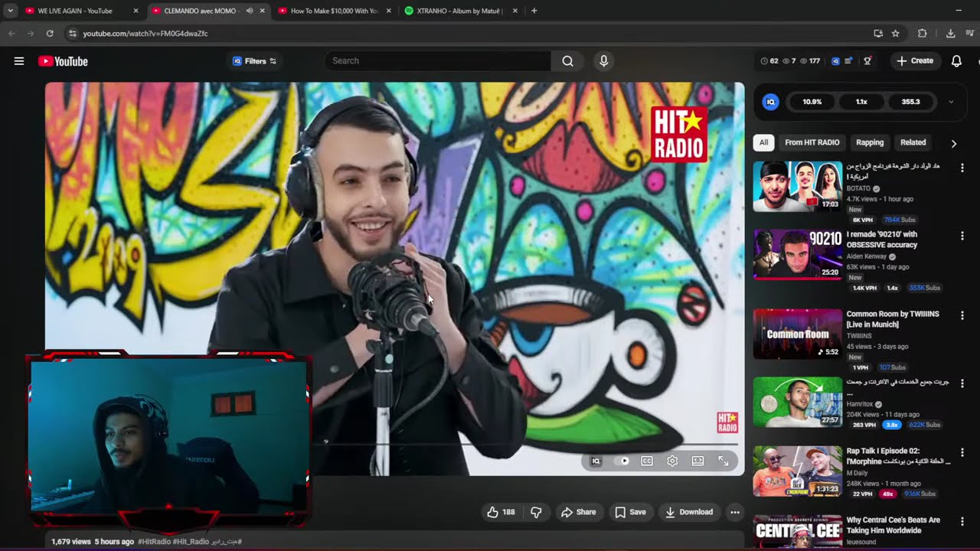Click the 1.1x vidIQ stat pill
Viewport: 980px width, 551px height.
tap(861, 102)
